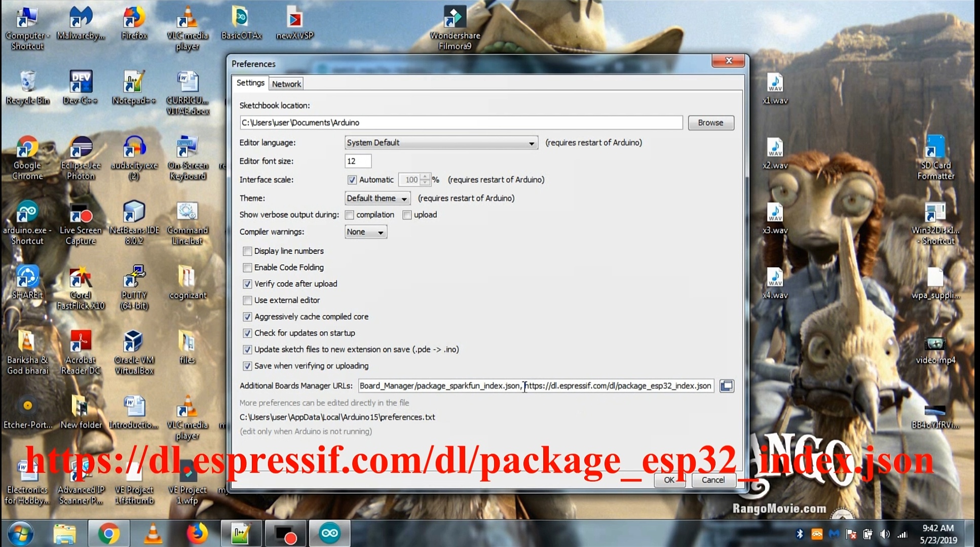Click the Board Manager URLs expand icon
Screen dimensions: 980x547
click(726, 385)
